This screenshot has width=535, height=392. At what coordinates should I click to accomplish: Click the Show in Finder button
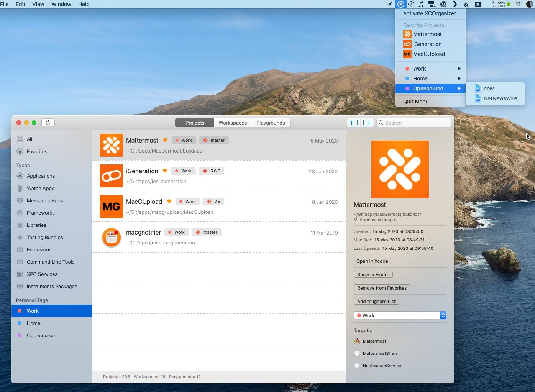[x=373, y=274]
